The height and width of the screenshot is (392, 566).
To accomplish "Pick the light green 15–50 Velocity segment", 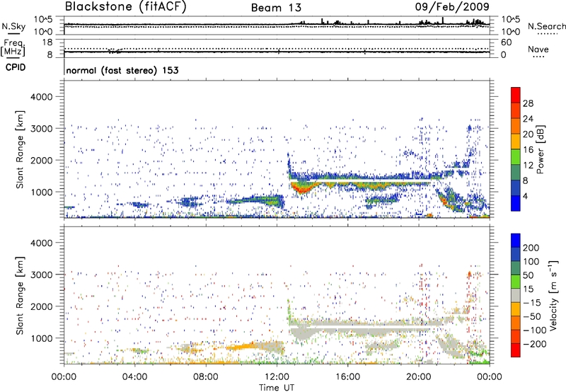I will (516, 282).
